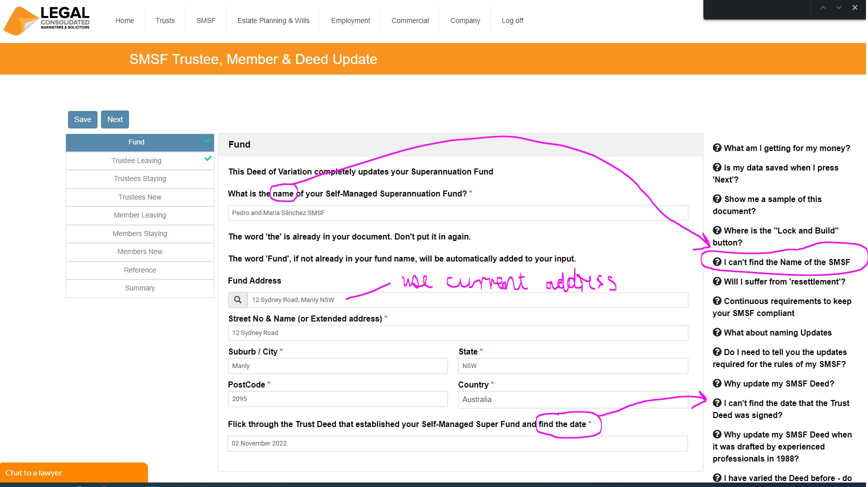Click the address search magnifier icon
The height and width of the screenshot is (487, 868).
point(237,299)
